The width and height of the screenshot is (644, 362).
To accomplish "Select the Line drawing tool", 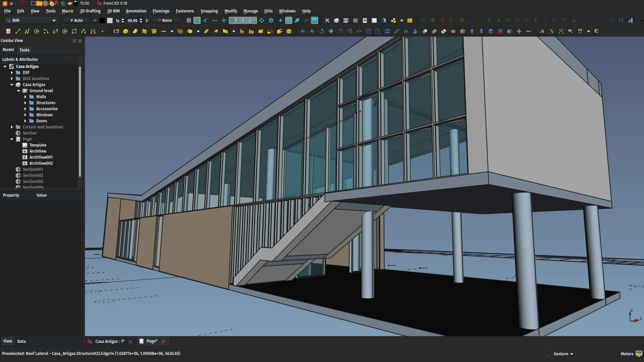I will coord(18,31).
